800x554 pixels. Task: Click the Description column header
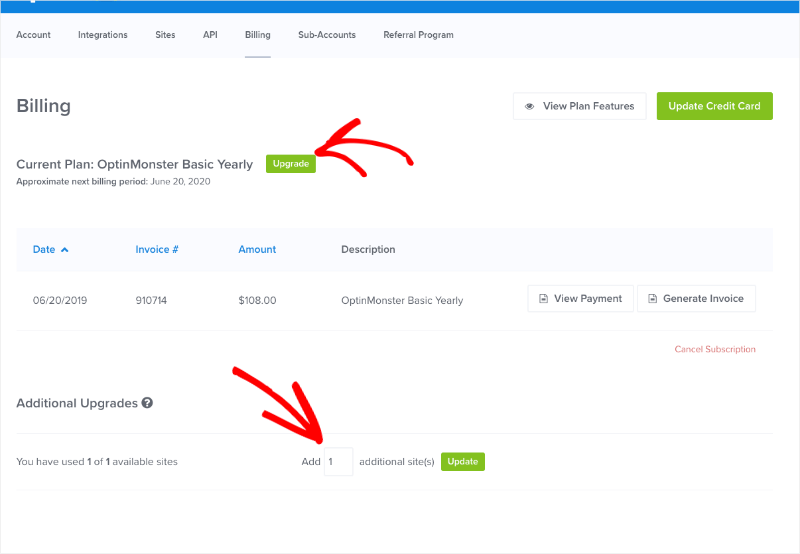368,249
